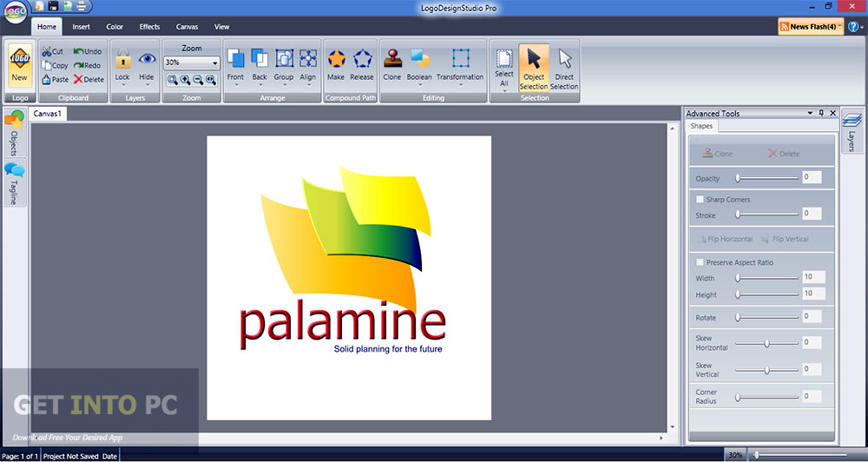Screen dimensions: 868x462
Task: Activate the Direct Selection arrow tool
Action: pyautogui.click(x=565, y=68)
